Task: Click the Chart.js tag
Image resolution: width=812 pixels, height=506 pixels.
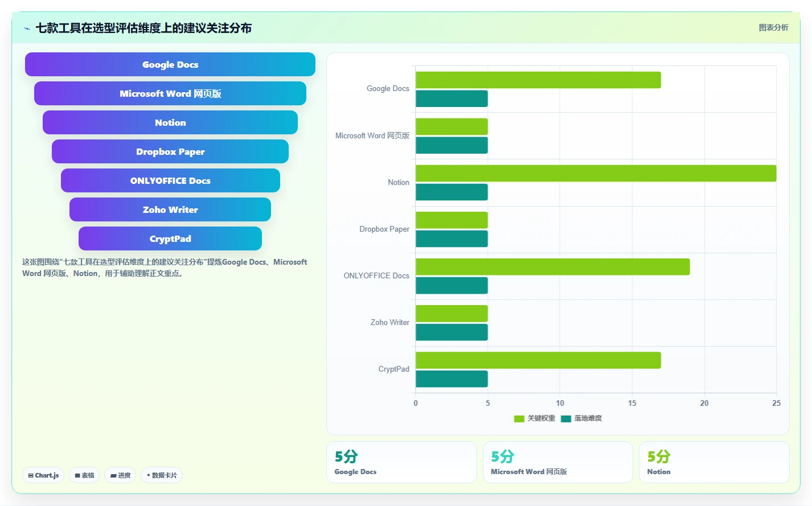Action: pyautogui.click(x=43, y=475)
